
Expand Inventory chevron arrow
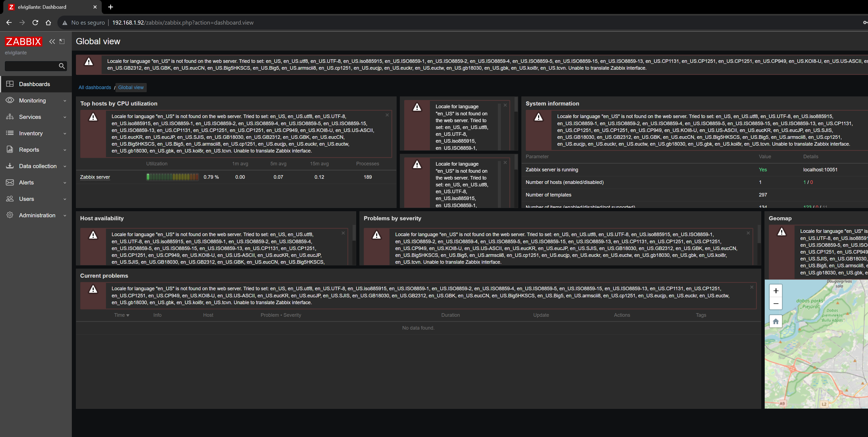[65, 134]
